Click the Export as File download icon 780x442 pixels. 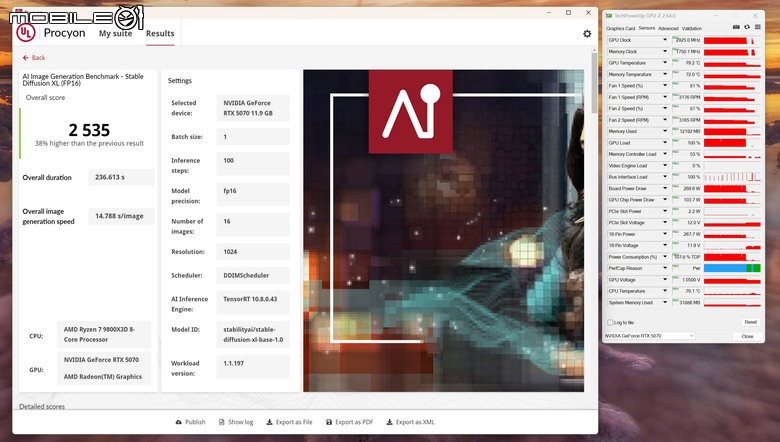[269, 422]
